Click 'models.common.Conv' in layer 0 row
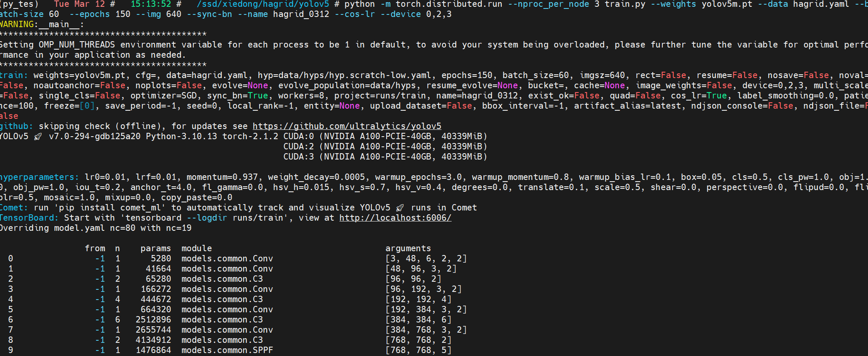The height and width of the screenshot is (356, 868). [x=227, y=258]
